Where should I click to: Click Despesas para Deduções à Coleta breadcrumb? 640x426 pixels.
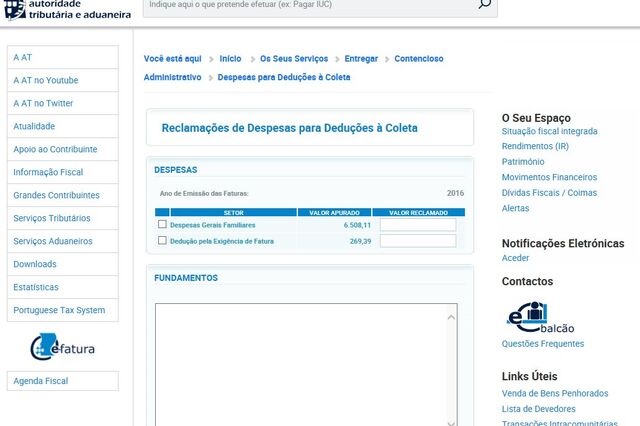284,77
